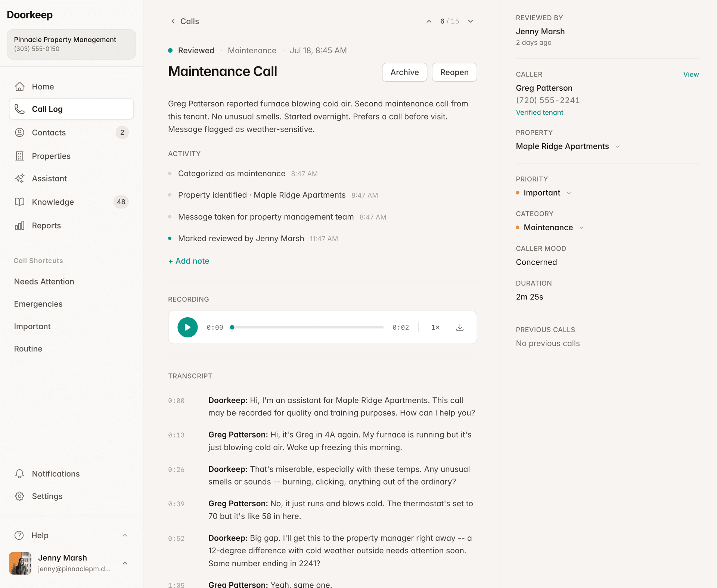Click the Reopen button
The width and height of the screenshot is (717, 588).
click(454, 72)
